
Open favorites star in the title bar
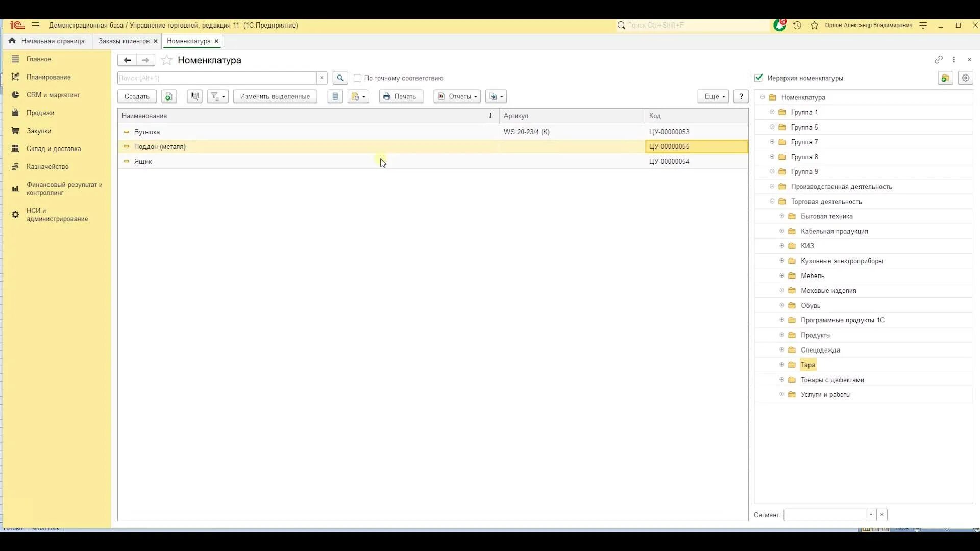[815, 25]
